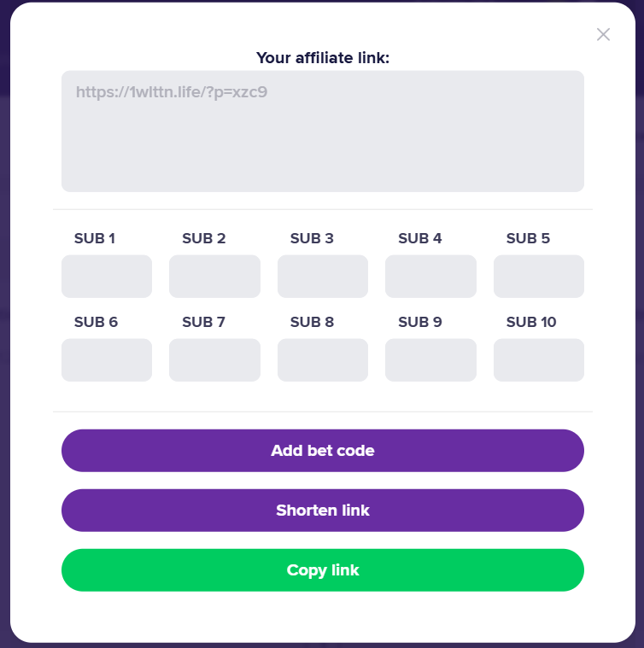Click the Shorten link button
This screenshot has height=648, width=644.
tap(322, 511)
